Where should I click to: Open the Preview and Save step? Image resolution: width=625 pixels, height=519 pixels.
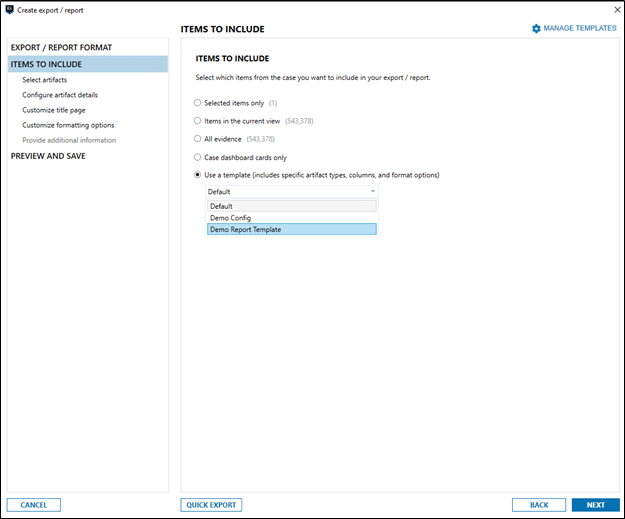point(48,156)
